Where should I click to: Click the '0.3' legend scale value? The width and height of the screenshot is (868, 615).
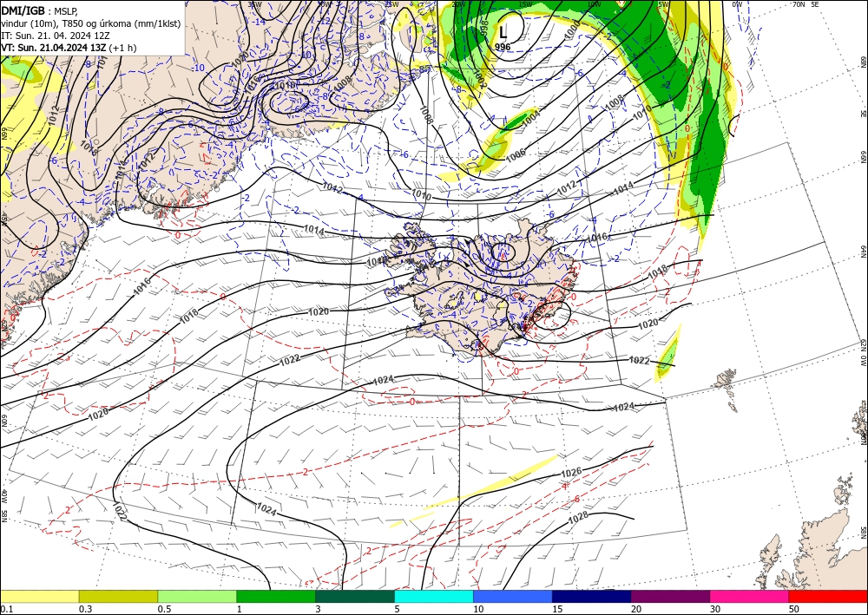click(85, 609)
